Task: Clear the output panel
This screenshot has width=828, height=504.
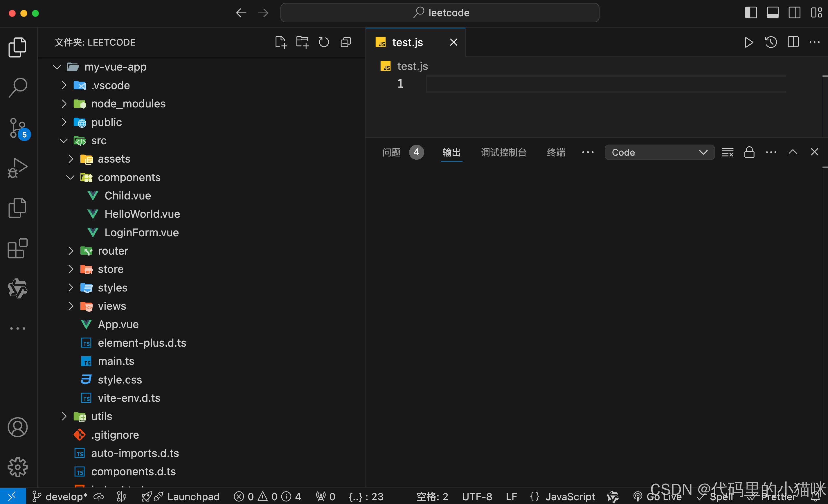Action: (727, 152)
